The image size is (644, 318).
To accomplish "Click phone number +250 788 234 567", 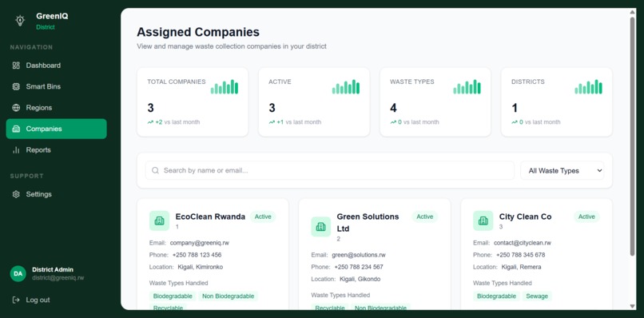I will point(359,267).
